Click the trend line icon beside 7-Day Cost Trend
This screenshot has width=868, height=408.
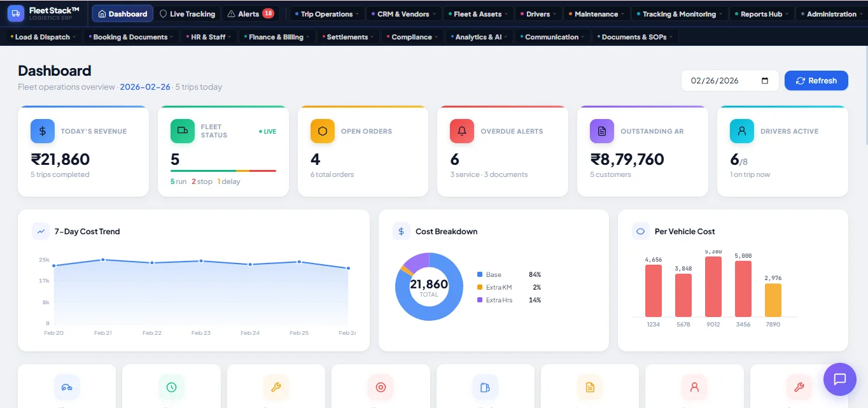point(41,231)
